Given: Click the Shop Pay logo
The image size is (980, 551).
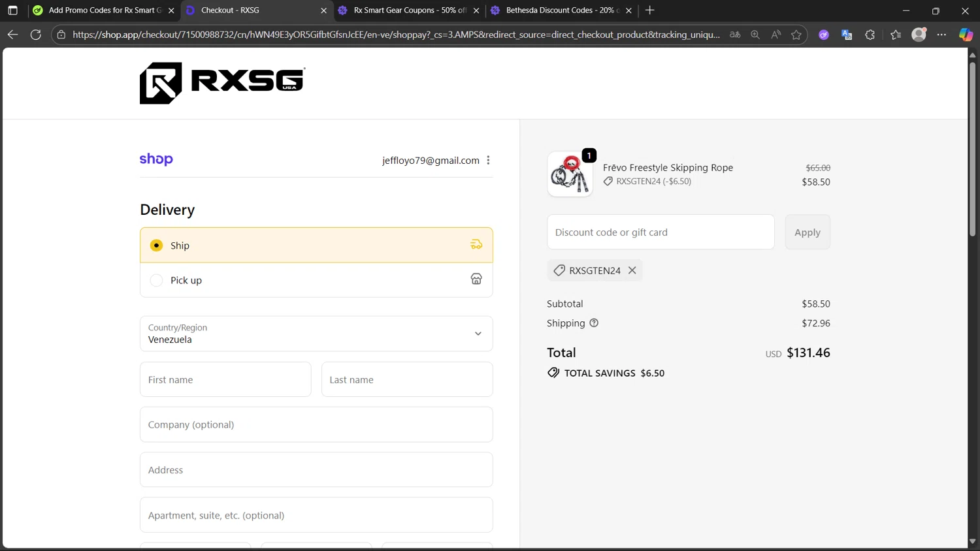Looking at the screenshot, I should coord(156,159).
